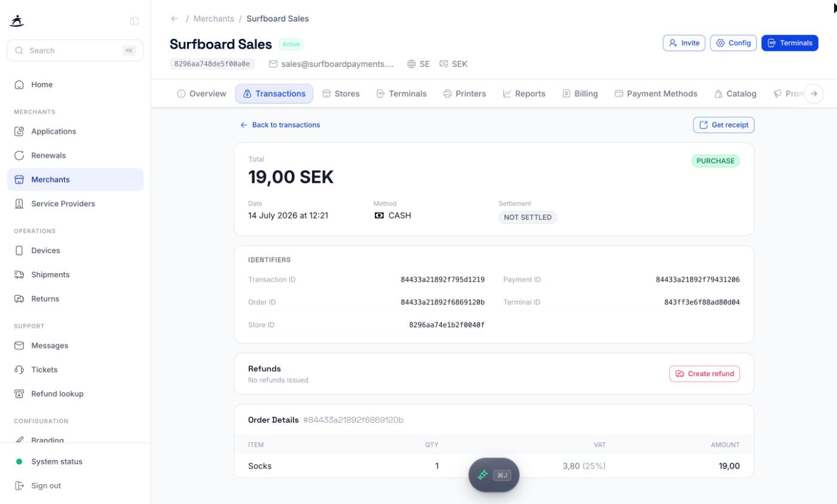Click the Store ID value 8296aa74e1b2f0040f

pyautogui.click(x=447, y=325)
